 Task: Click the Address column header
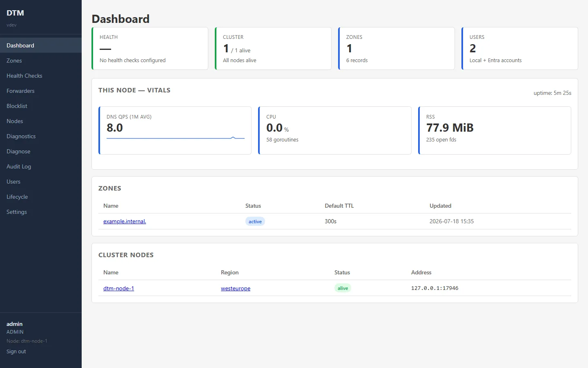pos(421,272)
